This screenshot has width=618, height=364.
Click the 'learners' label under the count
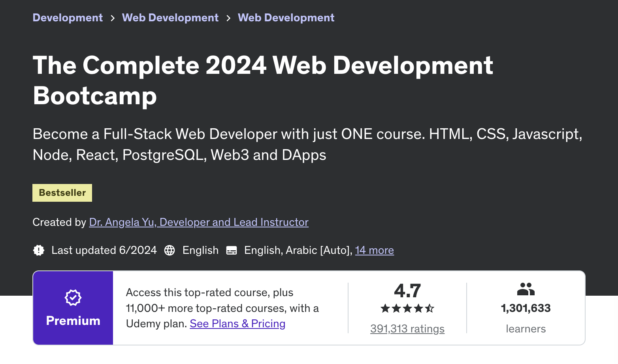pos(526,329)
